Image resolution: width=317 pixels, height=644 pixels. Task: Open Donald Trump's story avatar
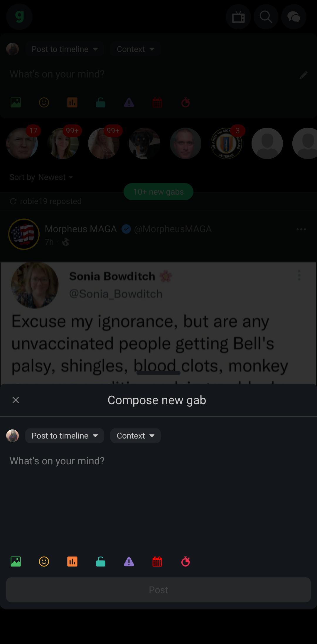coord(22,144)
